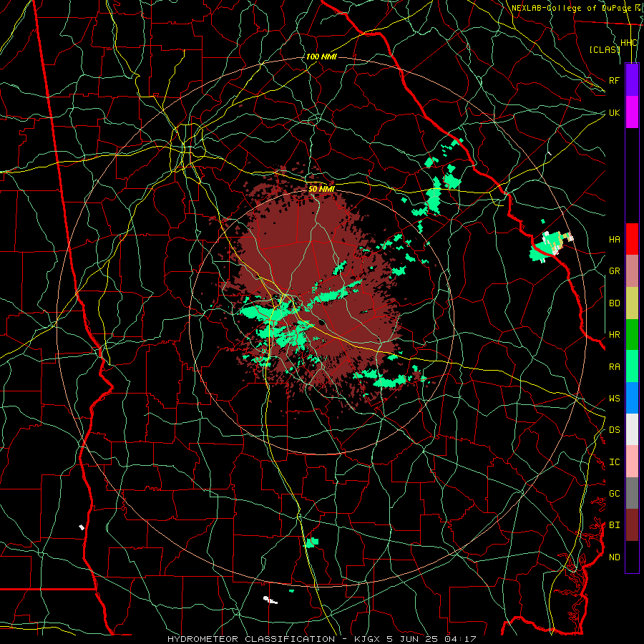Click the '[CLAS]' units label
The width and height of the screenshot is (644, 644).
click(604, 49)
